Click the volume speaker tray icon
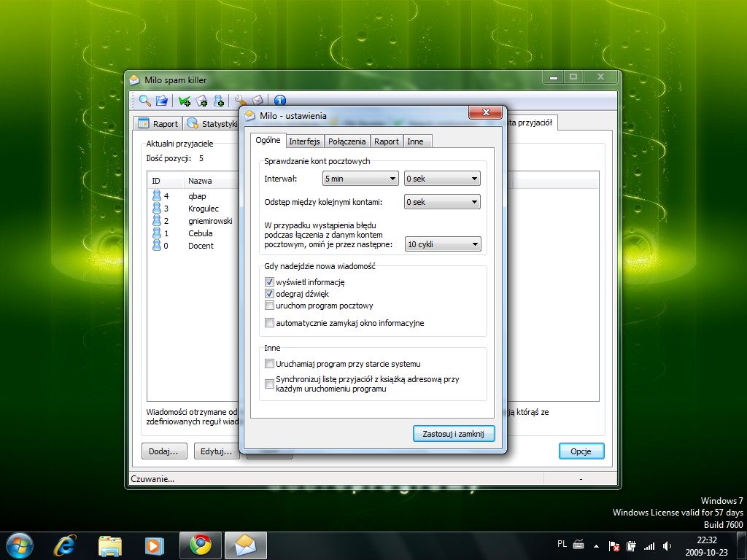This screenshot has height=560, width=747. 667,545
